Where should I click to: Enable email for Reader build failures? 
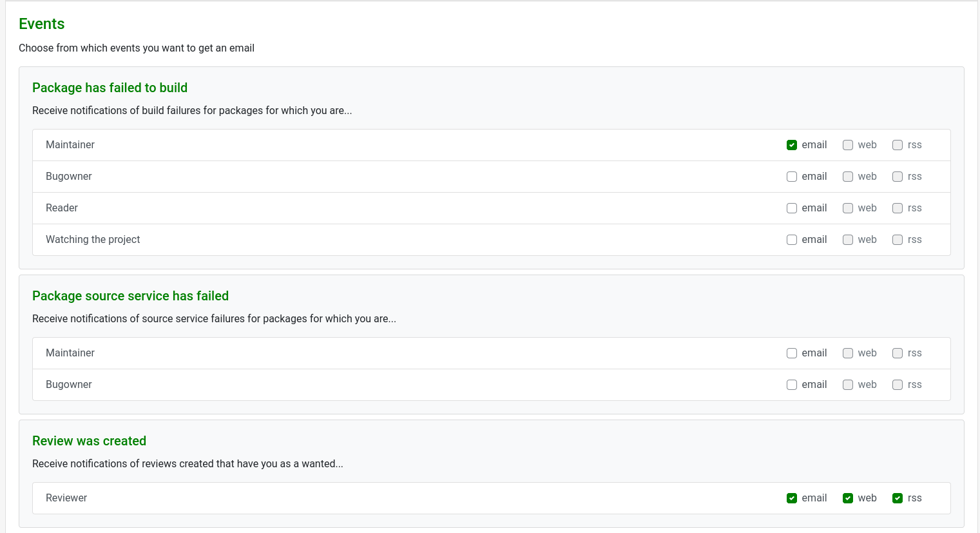(x=791, y=208)
